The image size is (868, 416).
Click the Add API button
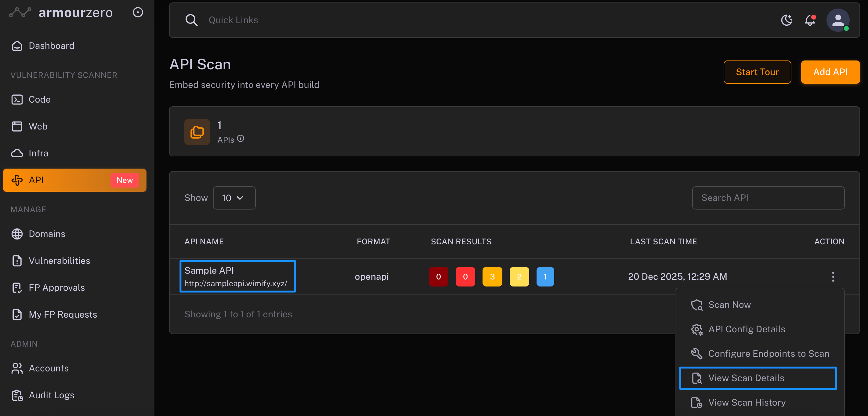coord(830,72)
